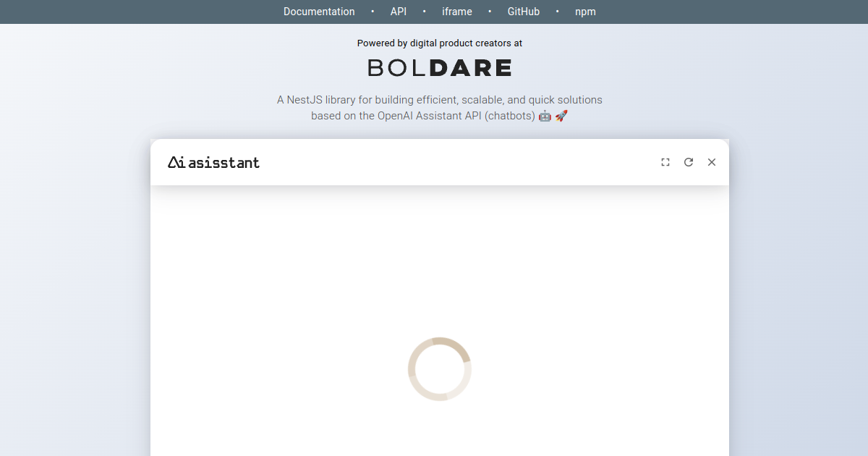Go to the API page
The width and height of the screenshot is (868, 456).
(x=399, y=12)
